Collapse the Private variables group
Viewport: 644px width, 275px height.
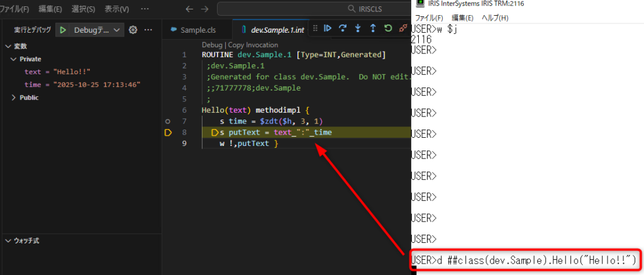point(14,59)
